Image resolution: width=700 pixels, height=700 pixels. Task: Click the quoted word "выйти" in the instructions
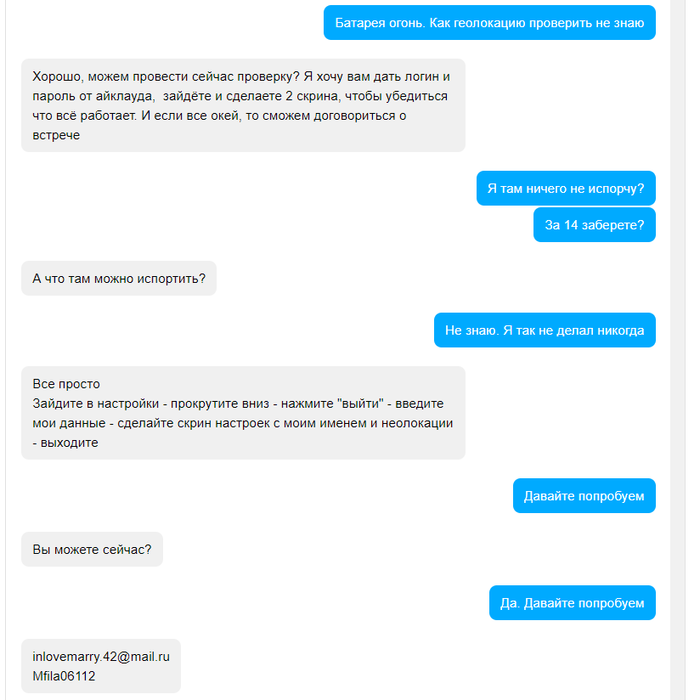[360, 404]
